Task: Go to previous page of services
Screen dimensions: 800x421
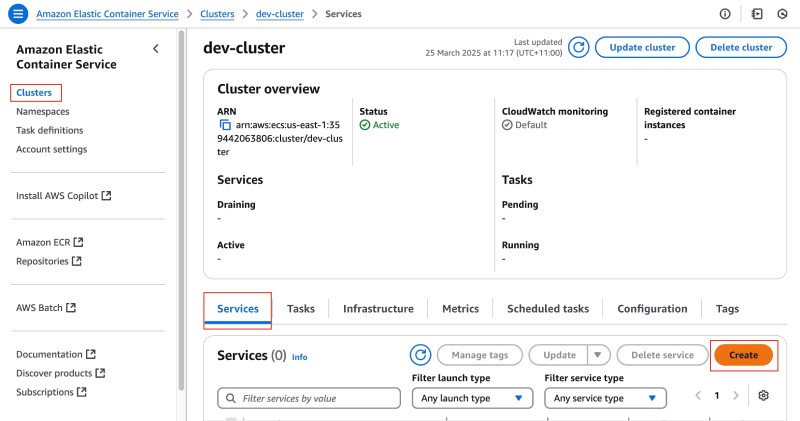Action: [698, 395]
